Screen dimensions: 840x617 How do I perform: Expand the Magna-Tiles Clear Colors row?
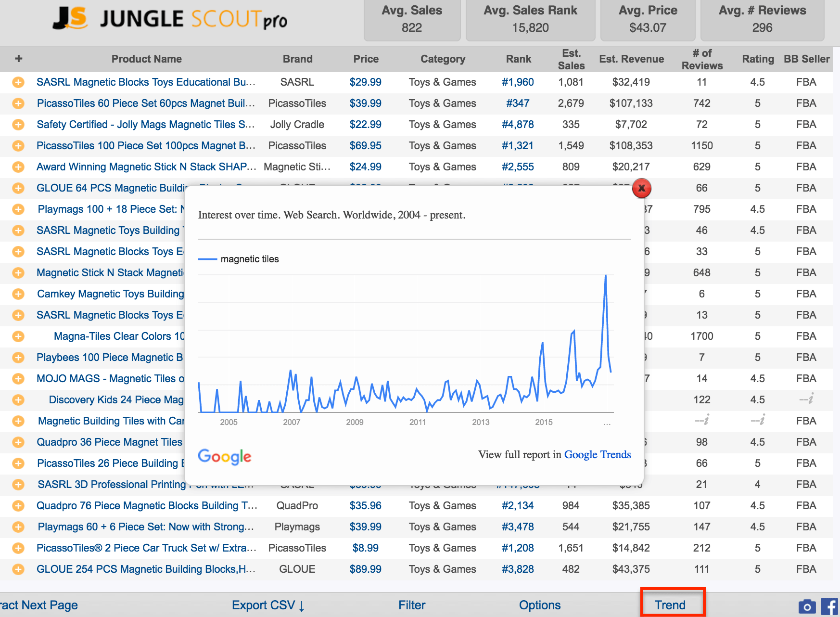point(18,336)
